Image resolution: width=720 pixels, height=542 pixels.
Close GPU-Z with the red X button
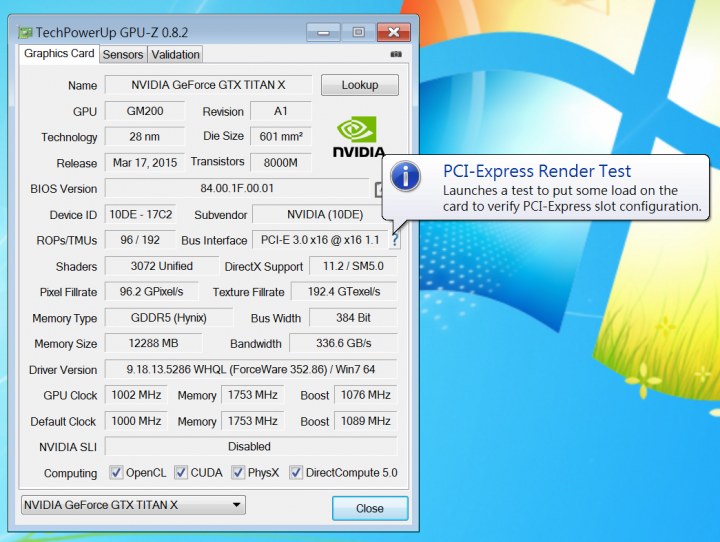pos(394,32)
